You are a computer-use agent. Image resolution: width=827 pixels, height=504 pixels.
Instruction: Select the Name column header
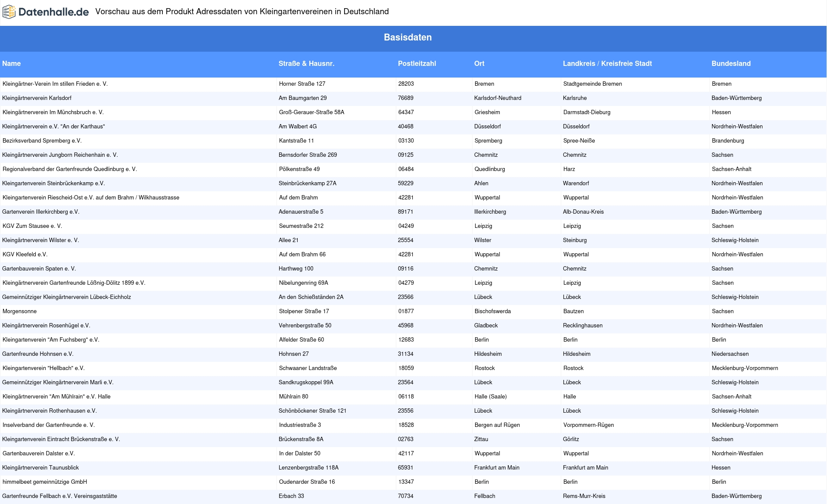(11, 64)
